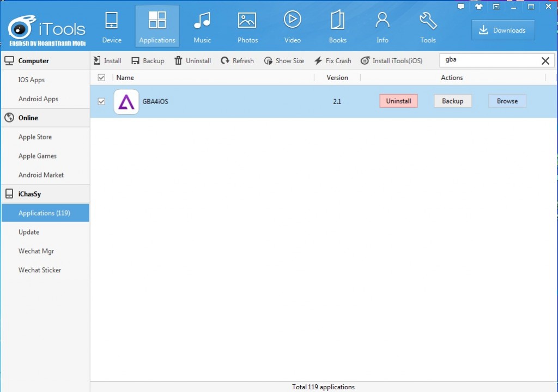Image resolution: width=558 pixels, height=392 pixels.
Task: Collapse the Computer sidebar section
Action: [x=45, y=61]
